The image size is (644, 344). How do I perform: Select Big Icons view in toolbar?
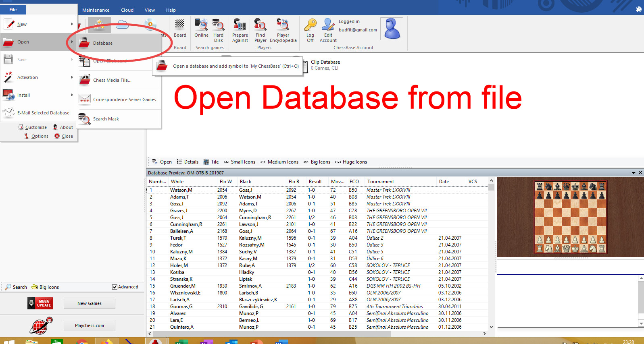click(x=317, y=162)
